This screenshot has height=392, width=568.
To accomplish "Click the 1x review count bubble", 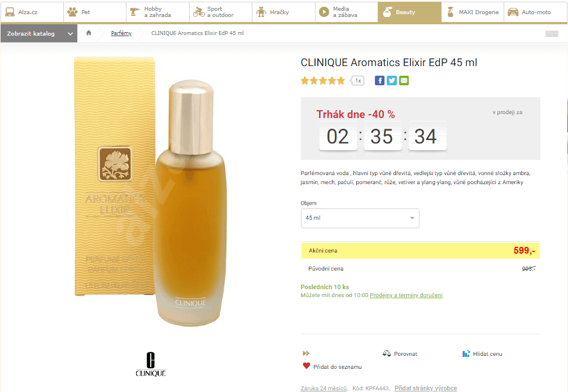I will click(357, 80).
